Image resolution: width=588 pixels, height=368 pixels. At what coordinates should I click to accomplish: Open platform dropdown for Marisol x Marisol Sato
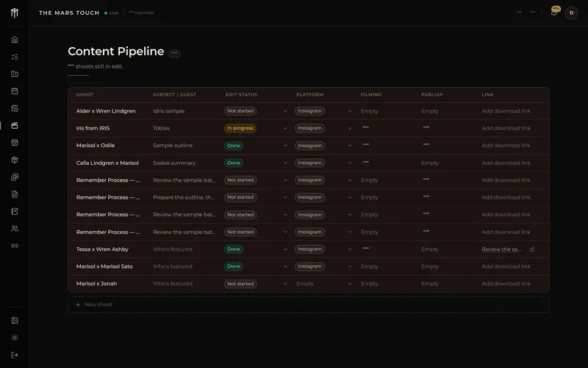coord(350,266)
